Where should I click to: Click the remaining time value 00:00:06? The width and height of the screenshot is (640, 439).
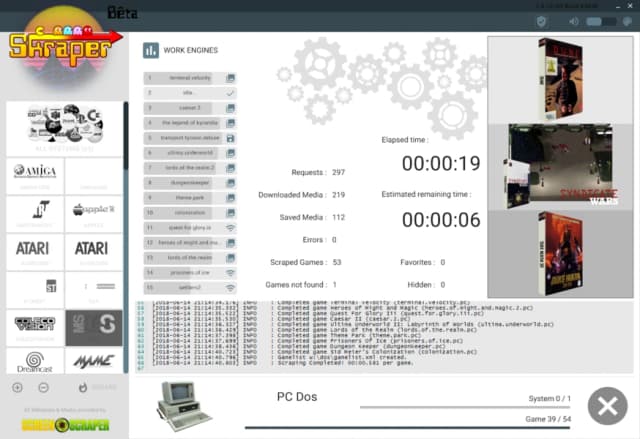pyautogui.click(x=441, y=220)
